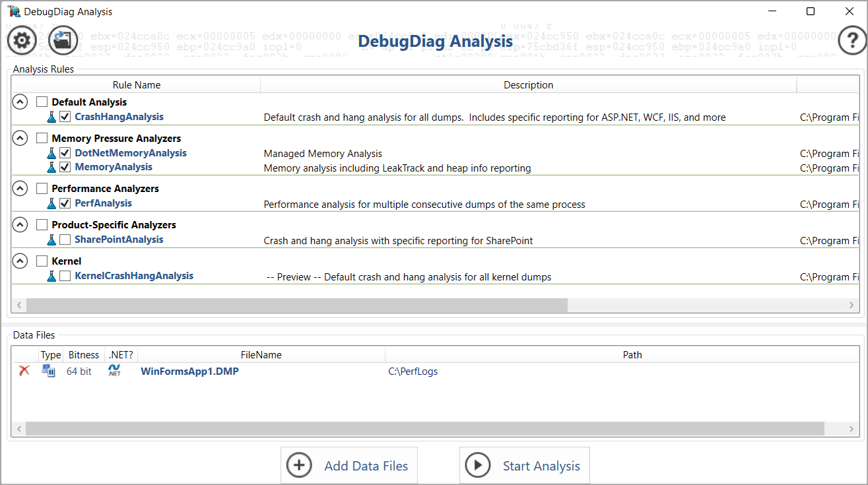868x485 pixels.
Task: Open the settings gear icon
Action: [22, 40]
